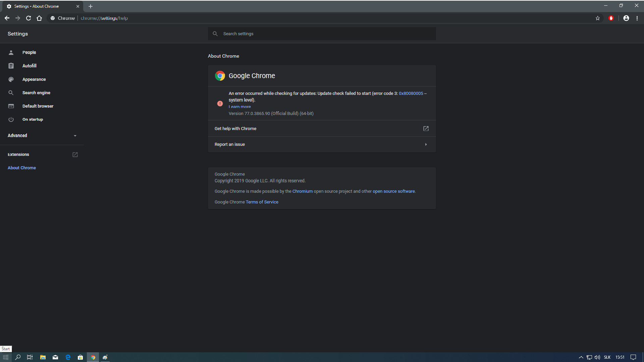The height and width of the screenshot is (362, 644).
Task: Click the red update error icon
Action: click(x=220, y=104)
